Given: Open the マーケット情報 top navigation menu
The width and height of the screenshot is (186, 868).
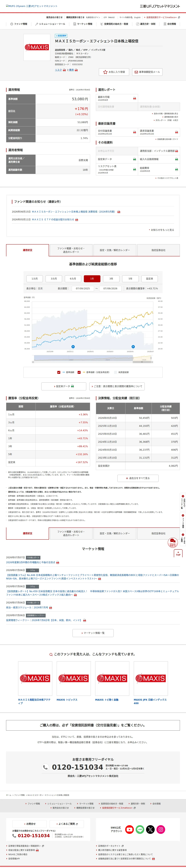Looking at the screenshot, I should tap(83, 24).
